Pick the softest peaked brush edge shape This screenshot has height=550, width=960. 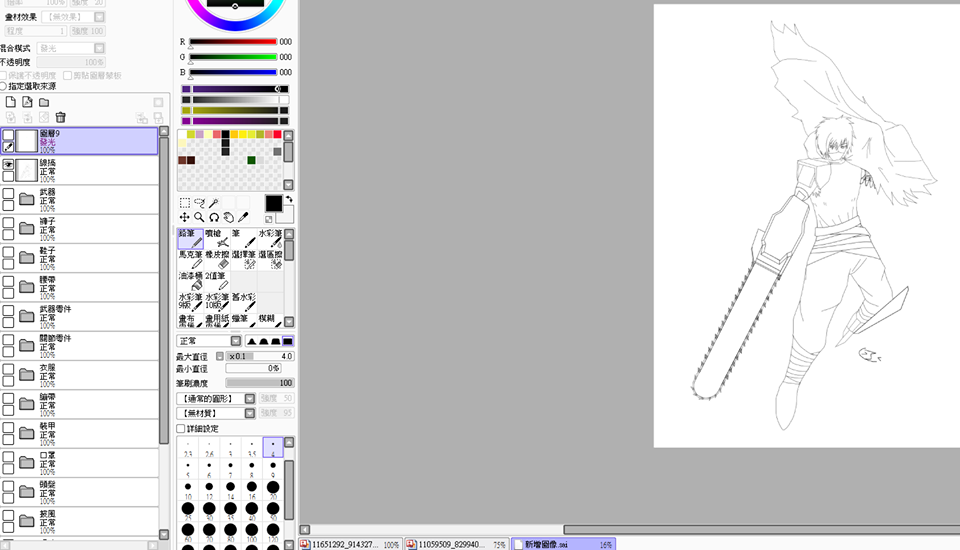pos(252,341)
